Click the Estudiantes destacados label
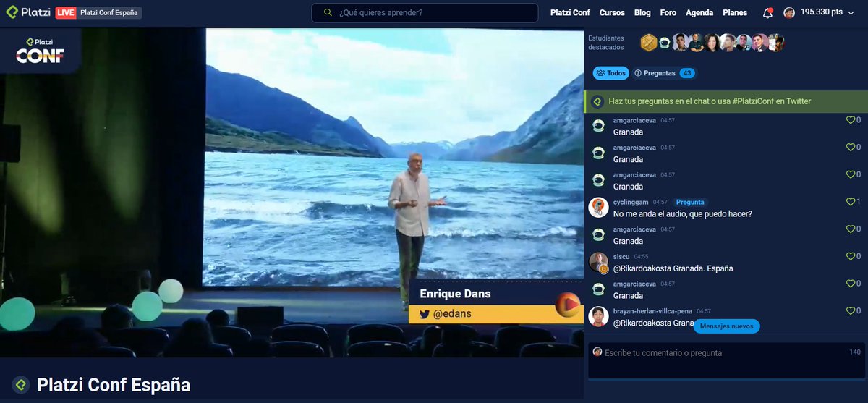This screenshot has width=868, height=403. pos(606,43)
